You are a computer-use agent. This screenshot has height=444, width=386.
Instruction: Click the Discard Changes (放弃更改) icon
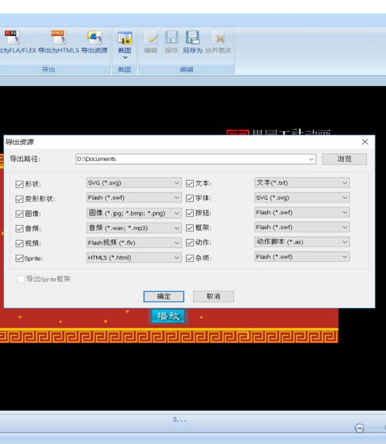[219, 38]
